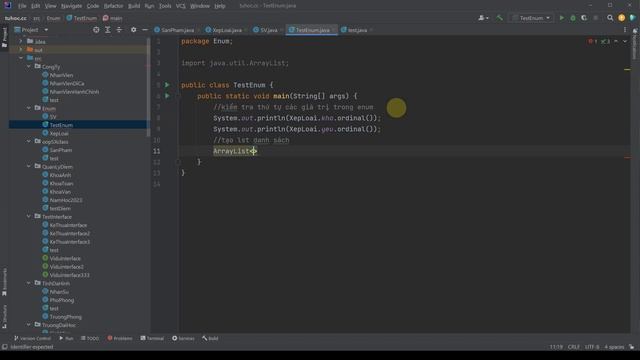Screen dimensions: 640x360
Task: Open the Services tool window
Action: tap(183, 338)
